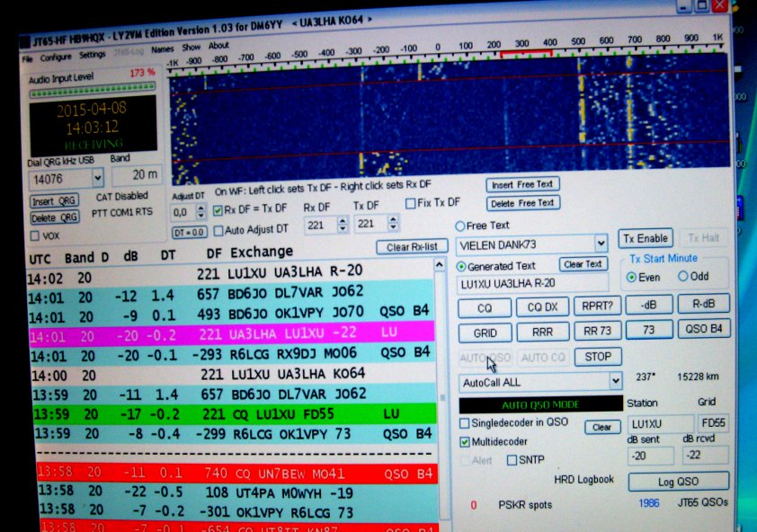
Task: Open the Configure menu
Action: (x=56, y=57)
